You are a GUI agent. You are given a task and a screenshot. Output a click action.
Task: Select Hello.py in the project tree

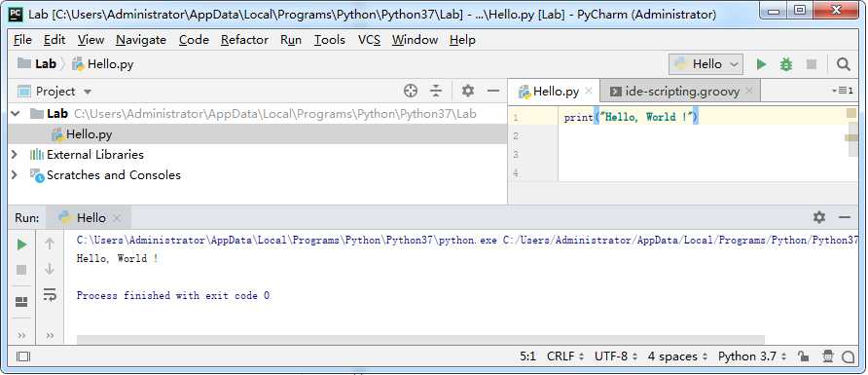click(258, 134)
